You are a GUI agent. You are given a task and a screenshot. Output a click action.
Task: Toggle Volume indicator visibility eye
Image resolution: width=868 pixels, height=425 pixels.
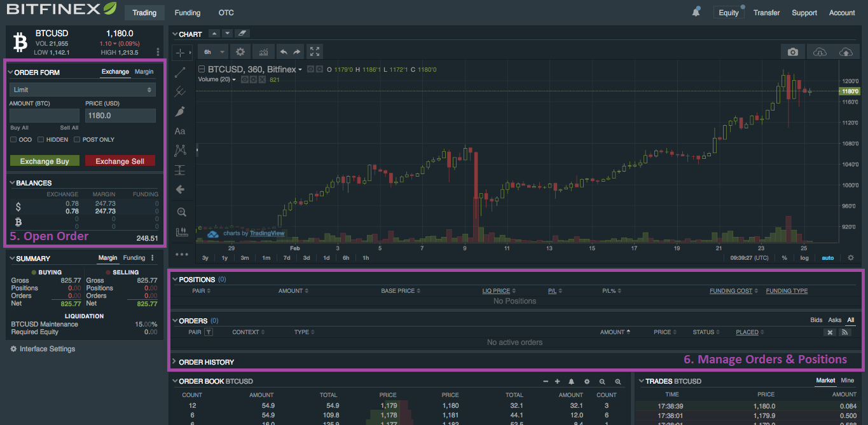pyautogui.click(x=244, y=79)
